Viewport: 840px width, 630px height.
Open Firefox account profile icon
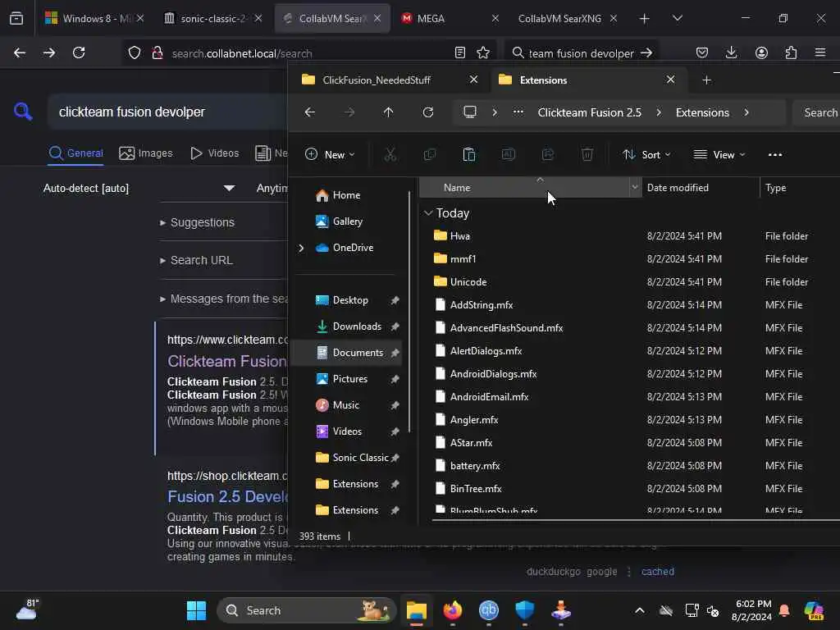click(761, 52)
